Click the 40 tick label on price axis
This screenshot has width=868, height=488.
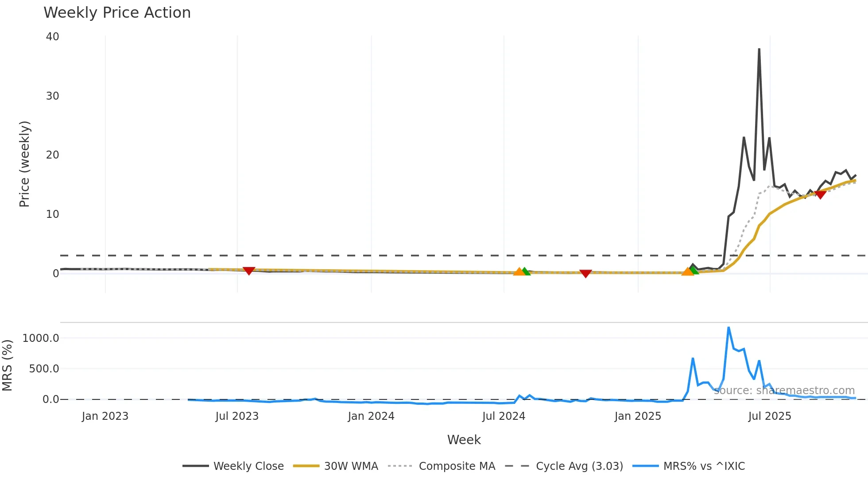pos(52,37)
